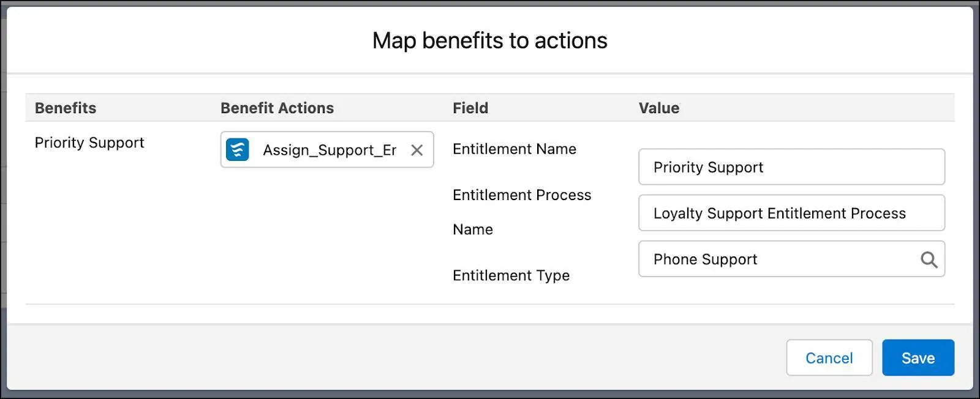Click the Priority Support benefit name
The height and width of the screenshot is (399, 980).
tap(89, 143)
